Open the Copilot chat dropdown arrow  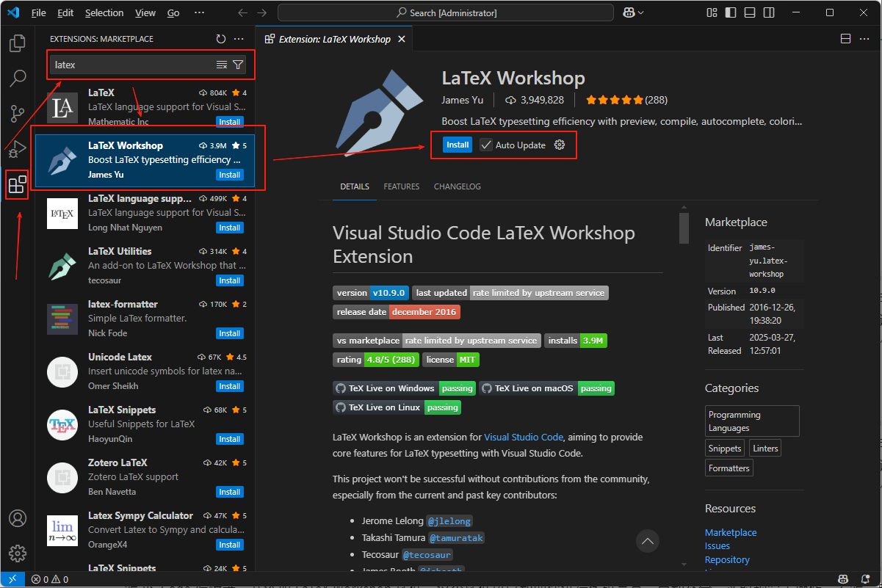[x=641, y=13]
